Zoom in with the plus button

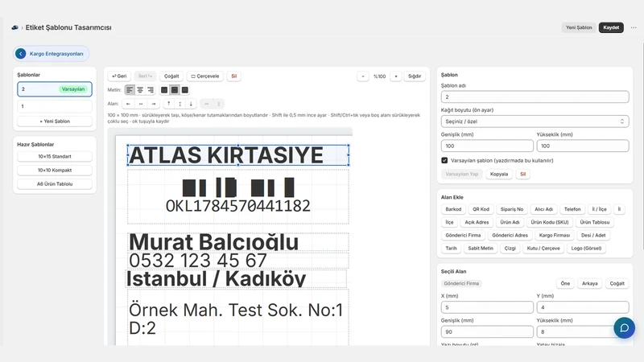pyautogui.click(x=396, y=76)
